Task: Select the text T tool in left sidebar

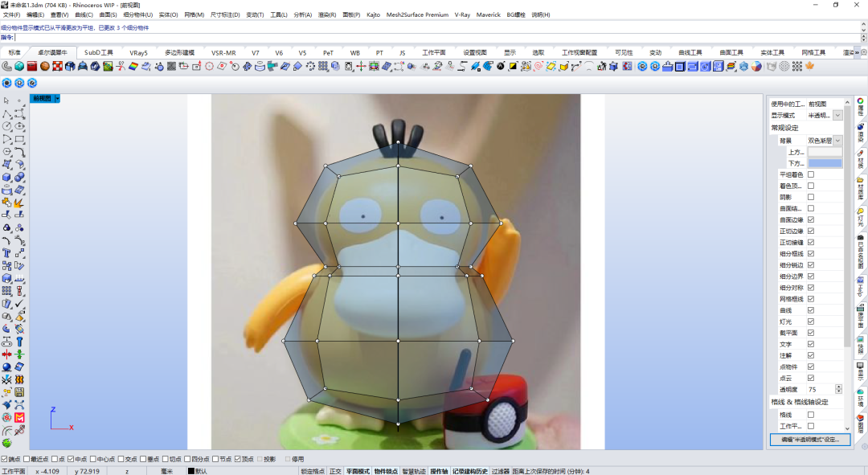Action: 6,253
